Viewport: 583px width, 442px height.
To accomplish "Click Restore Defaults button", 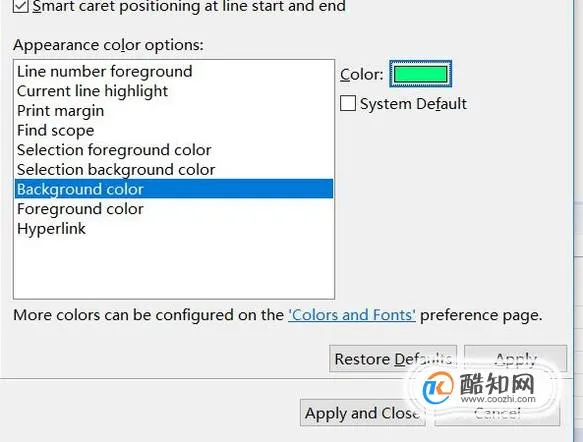I will pyautogui.click(x=393, y=359).
